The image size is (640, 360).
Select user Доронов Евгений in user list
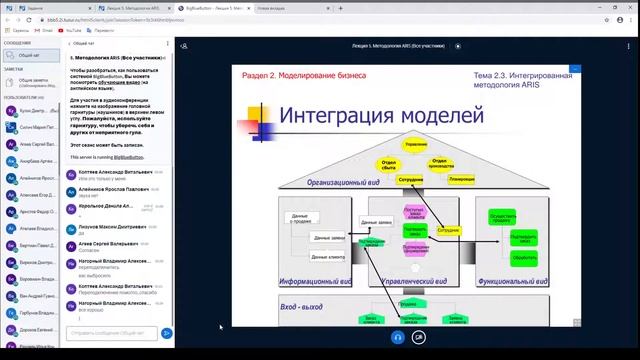(31, 330)
